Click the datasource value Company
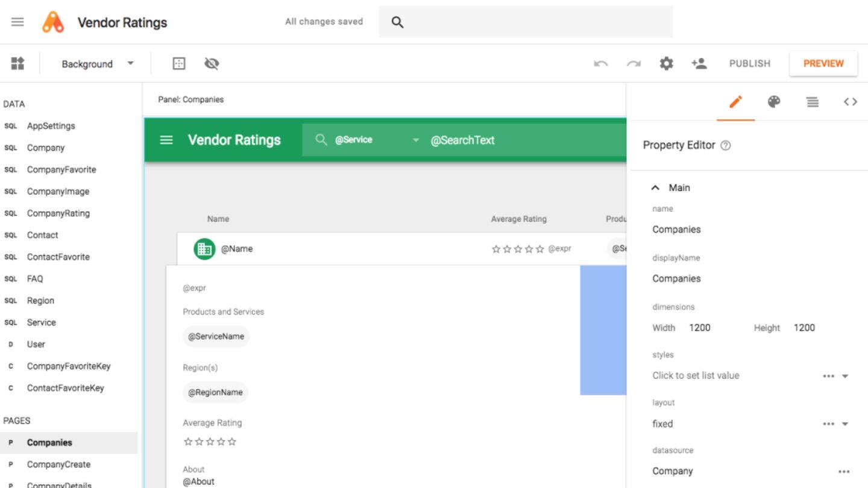 [x=673, y=471]
